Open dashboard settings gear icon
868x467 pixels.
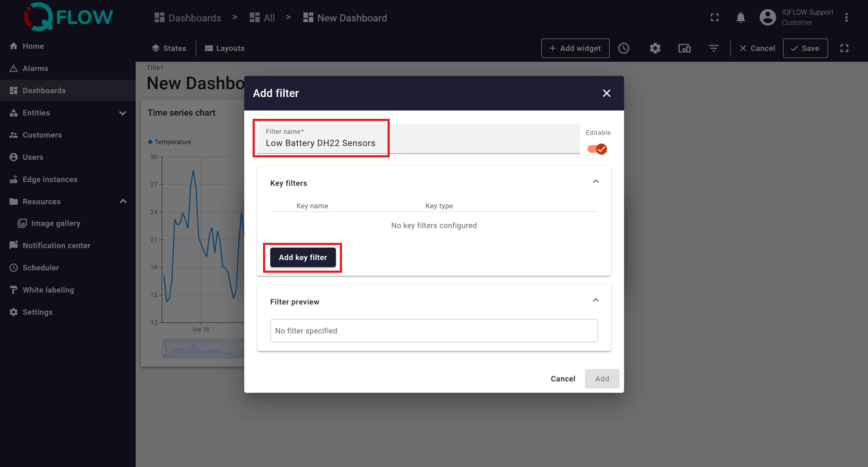655,48
